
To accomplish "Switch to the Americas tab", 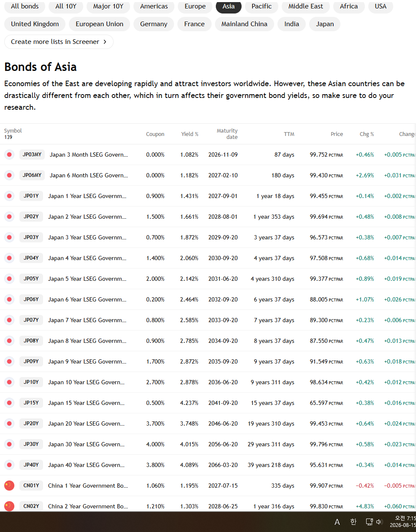I will click(x=154, y=6).
